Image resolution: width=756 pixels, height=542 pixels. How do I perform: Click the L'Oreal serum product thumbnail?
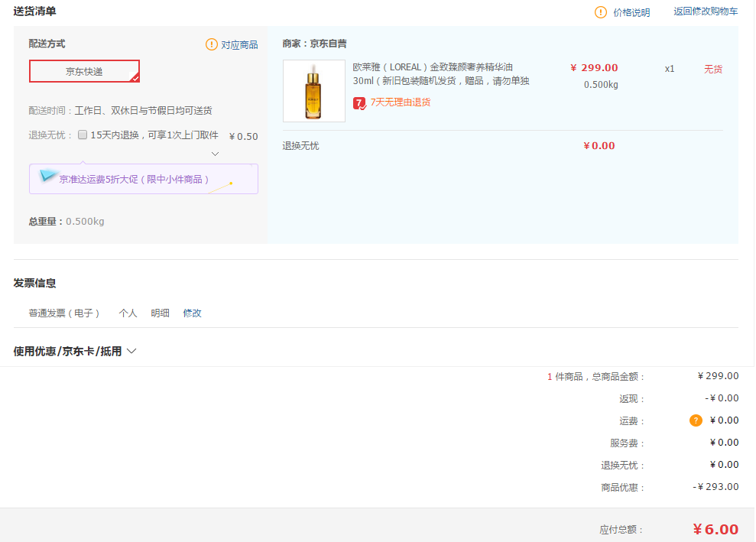(314, 91)
